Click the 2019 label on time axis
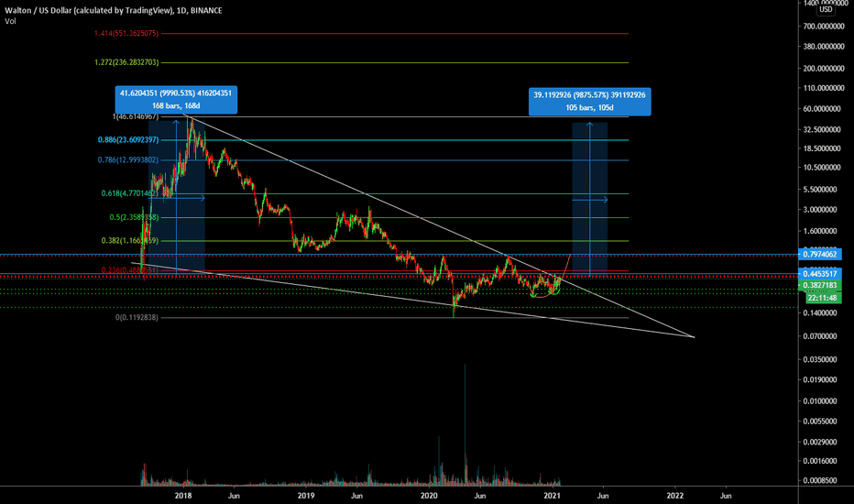 (306, 496)
